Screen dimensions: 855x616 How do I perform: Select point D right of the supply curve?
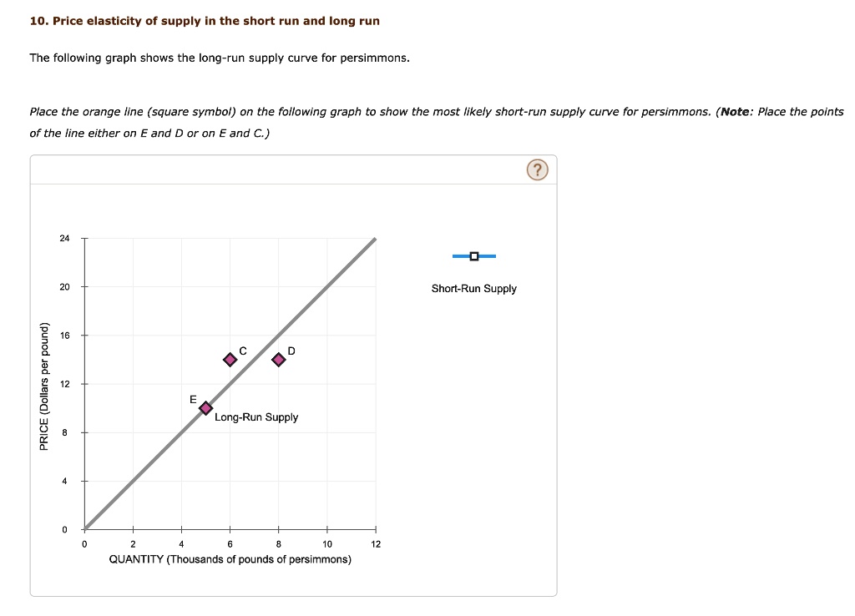click(x=278, y=360)
